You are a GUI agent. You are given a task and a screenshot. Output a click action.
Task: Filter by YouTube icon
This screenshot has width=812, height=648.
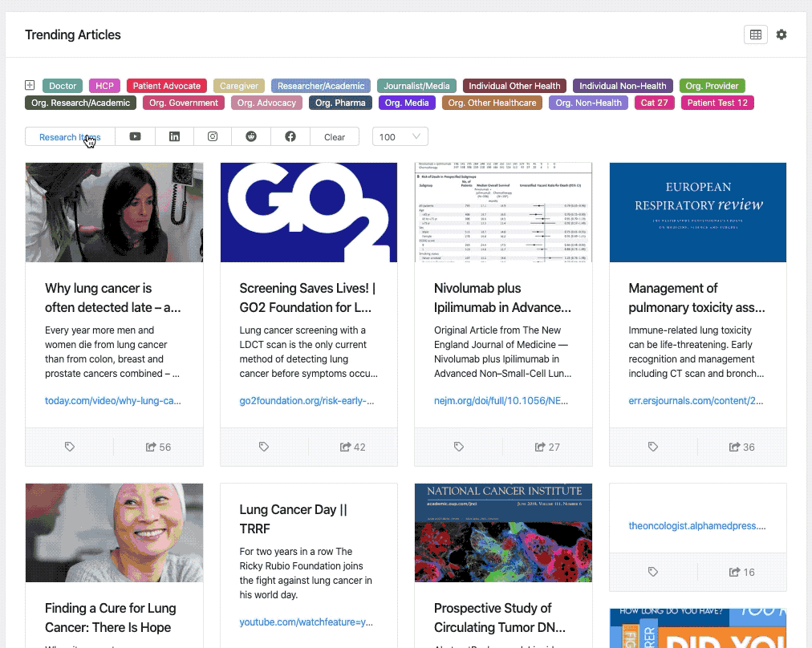tap(135, 136)
